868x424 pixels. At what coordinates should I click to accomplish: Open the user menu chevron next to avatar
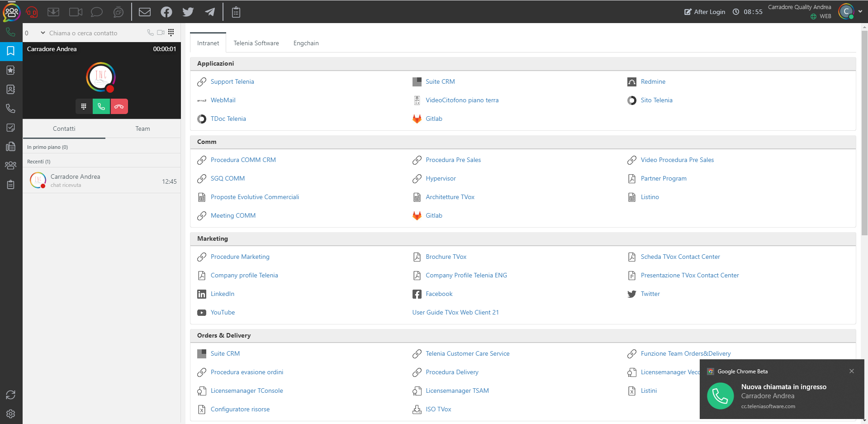[860, 12]
